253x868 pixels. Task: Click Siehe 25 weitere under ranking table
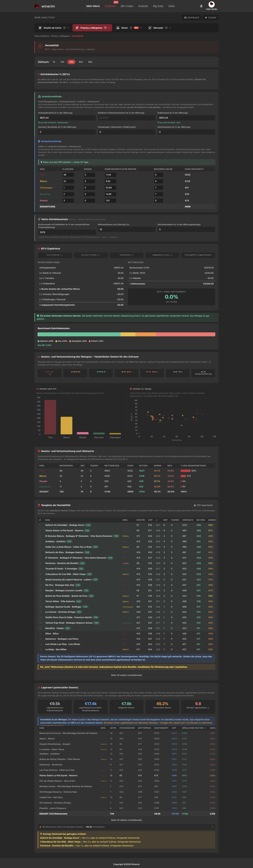click(x=126, y=675)
